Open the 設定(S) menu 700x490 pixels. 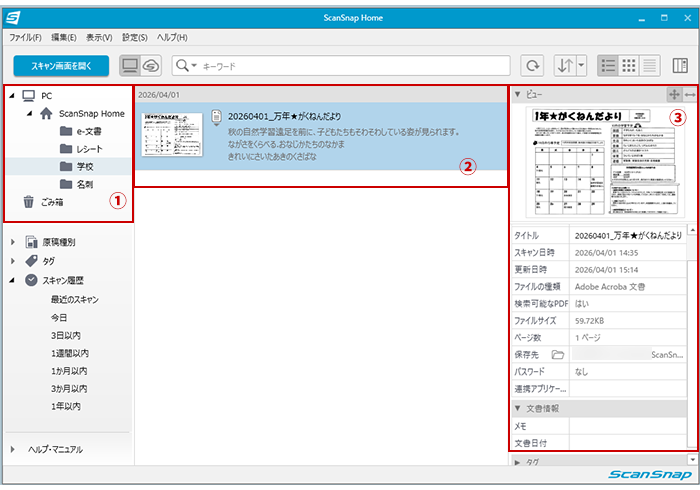135,37
